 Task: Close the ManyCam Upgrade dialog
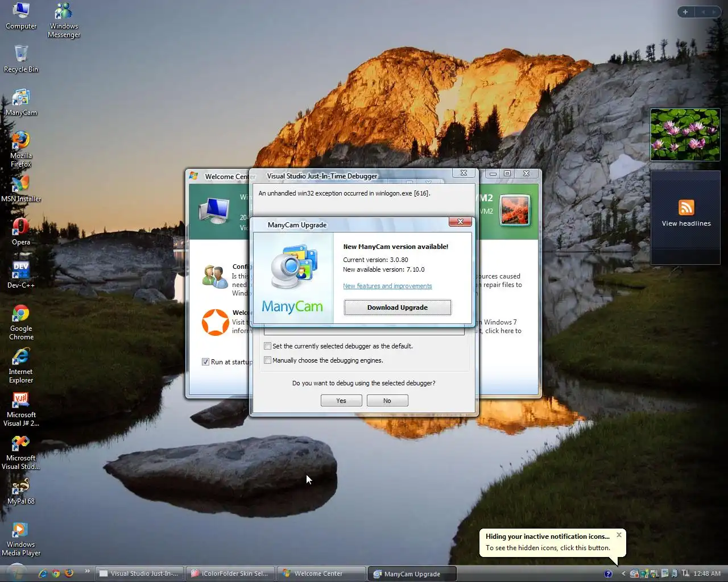(460, 222)
